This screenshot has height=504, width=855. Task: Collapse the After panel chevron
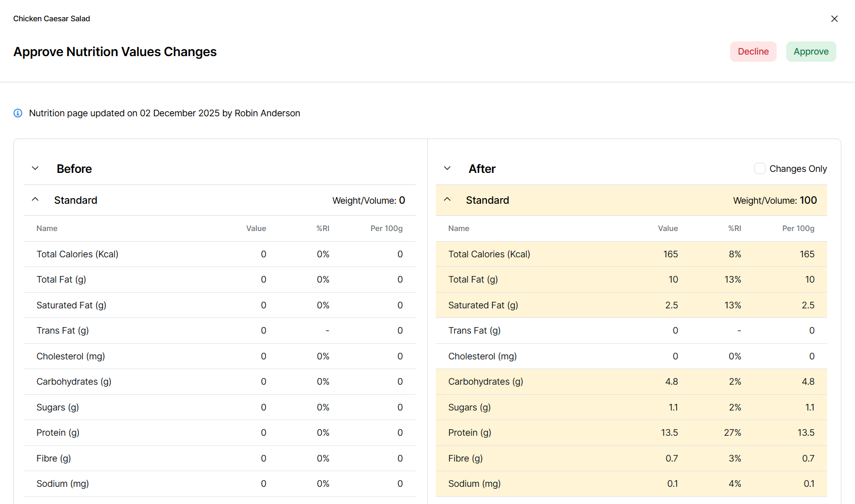[x=447, y=168]
